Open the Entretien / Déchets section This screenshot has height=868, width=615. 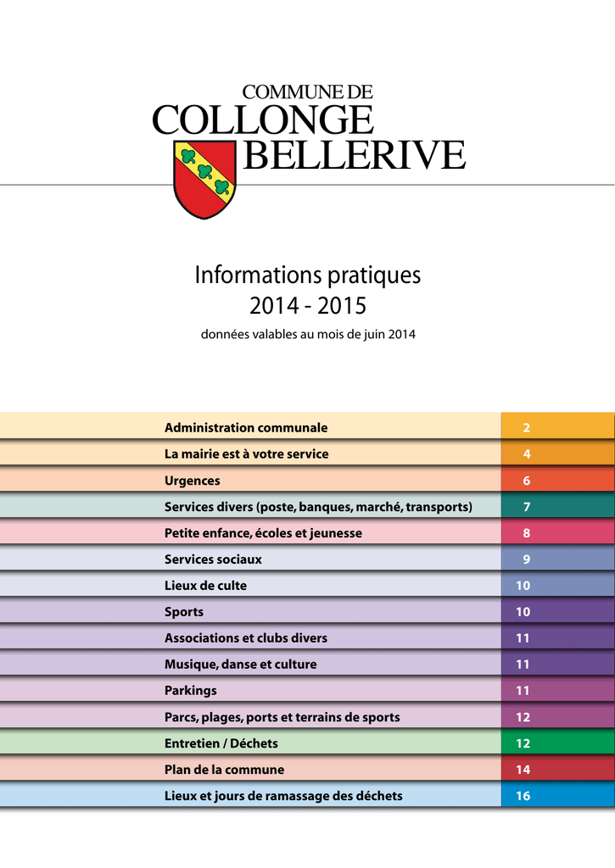(221, 743)
